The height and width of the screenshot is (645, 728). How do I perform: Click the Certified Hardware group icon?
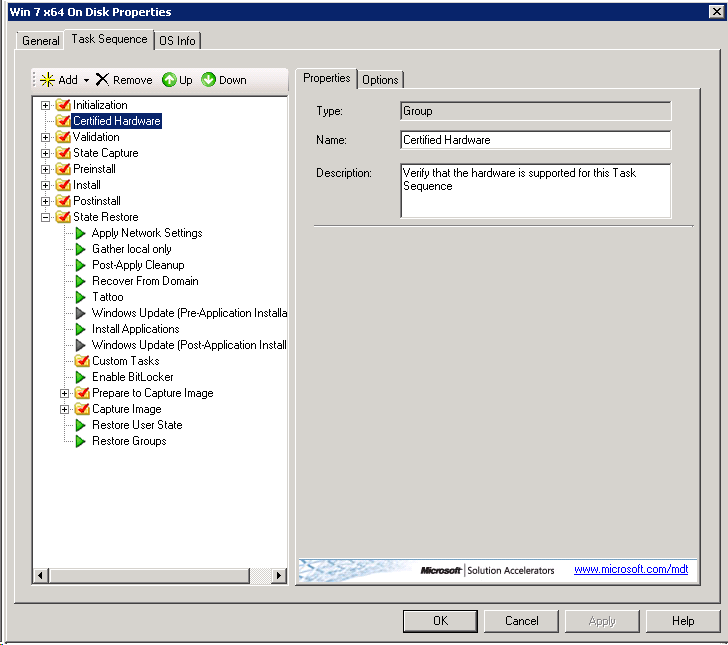point(63,121)
